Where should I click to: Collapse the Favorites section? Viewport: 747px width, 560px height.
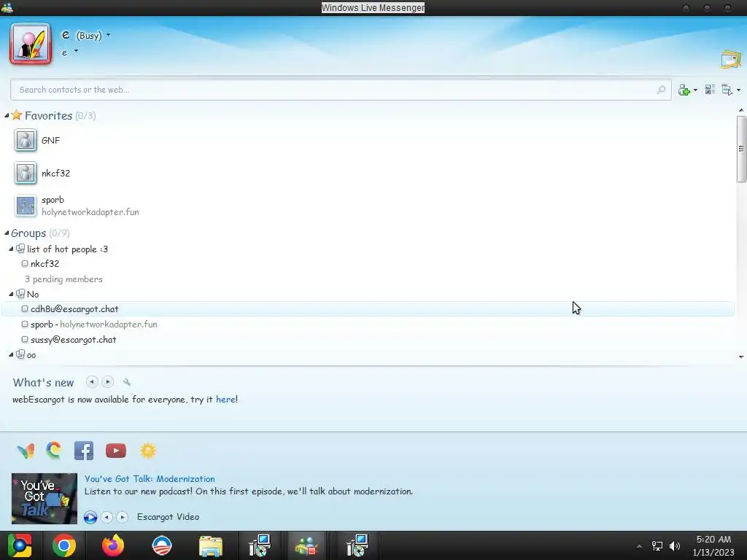(x=7, y=116)
